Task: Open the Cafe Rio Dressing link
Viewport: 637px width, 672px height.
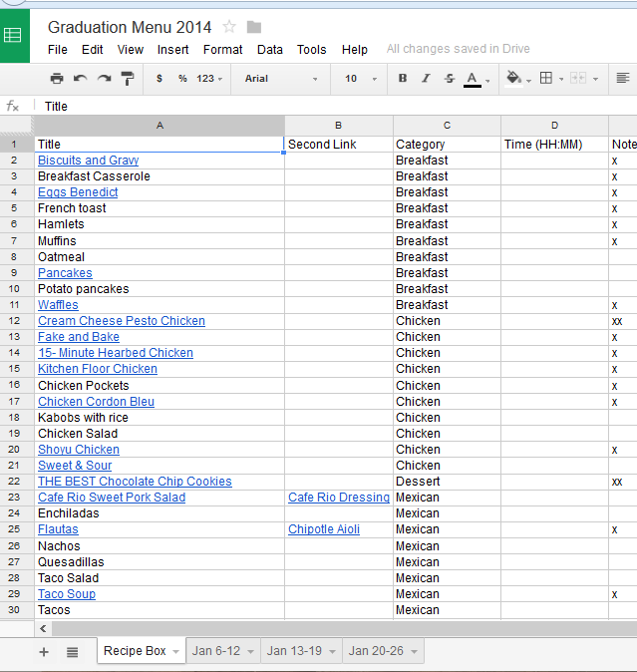Action: click(x=339, y=498)
